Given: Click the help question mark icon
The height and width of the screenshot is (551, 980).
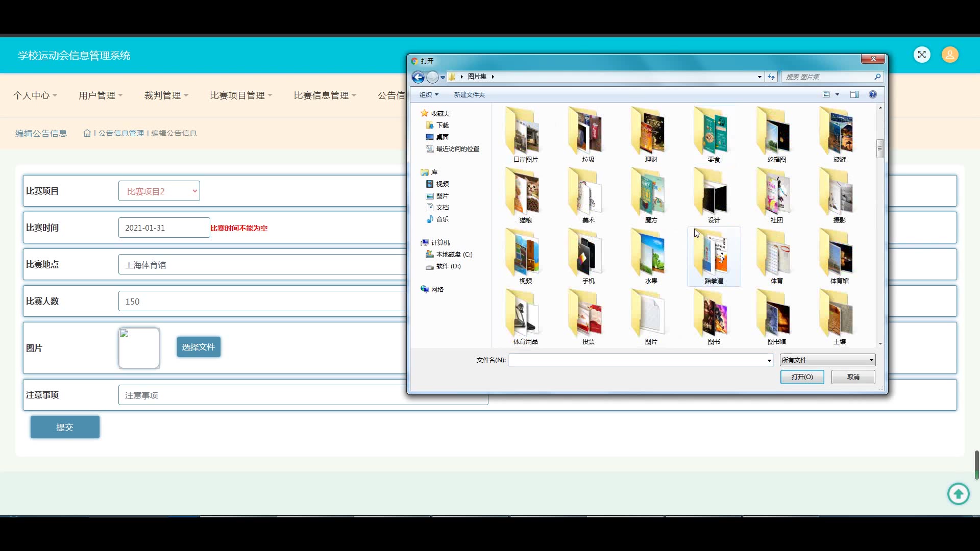Looking at the screenshot, I should (873, 94).
